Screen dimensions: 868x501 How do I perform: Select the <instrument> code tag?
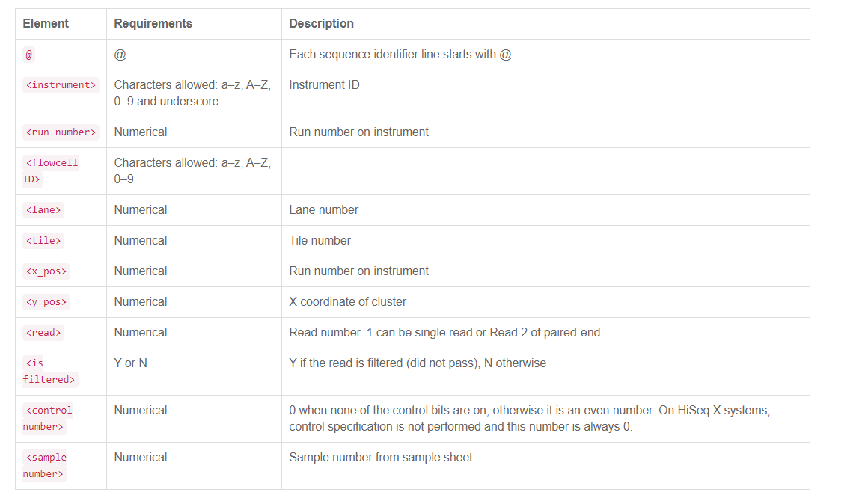[x=61, y=85]
